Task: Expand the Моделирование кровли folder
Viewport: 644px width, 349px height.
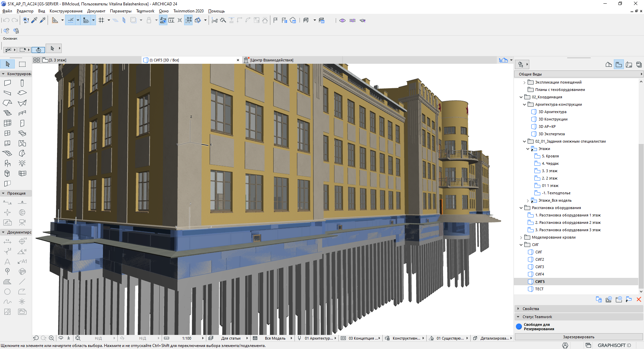Action: [x=521, y=237]
